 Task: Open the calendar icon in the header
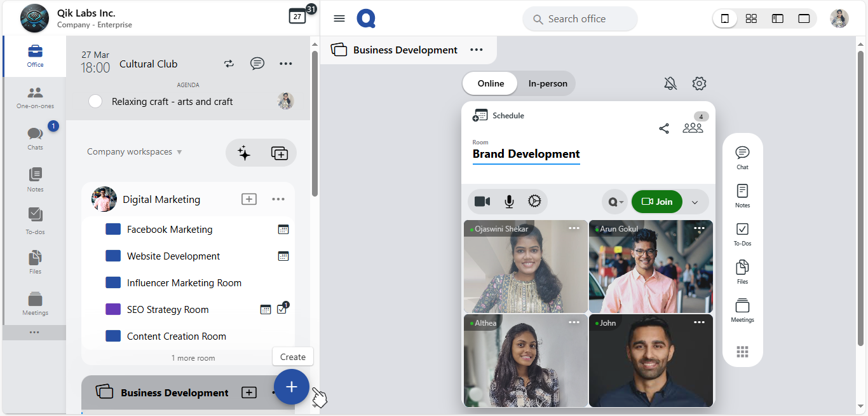[297, 17]
